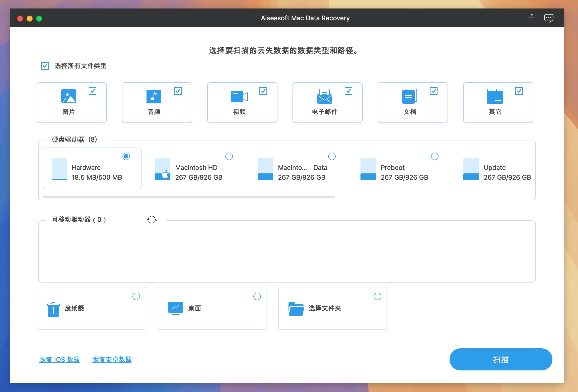Click the 图片 image type icon
The image size is (578, 392).
(x=68, y=96)
